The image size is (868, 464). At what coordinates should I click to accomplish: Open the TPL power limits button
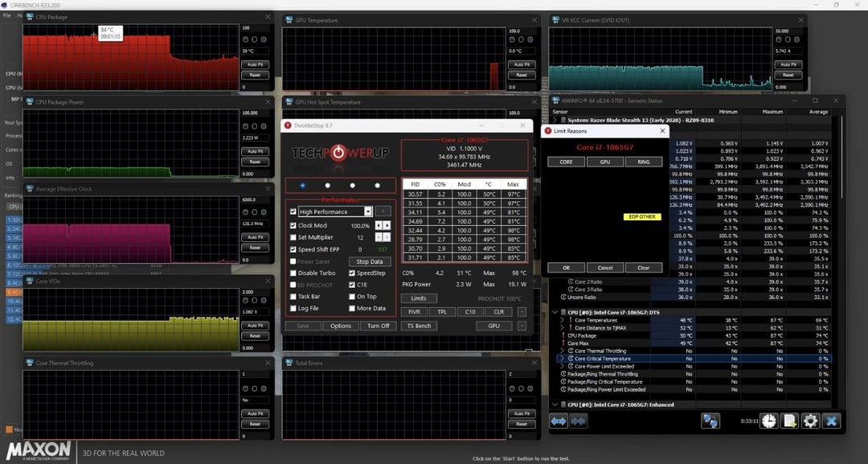click(x=442, y=312)
